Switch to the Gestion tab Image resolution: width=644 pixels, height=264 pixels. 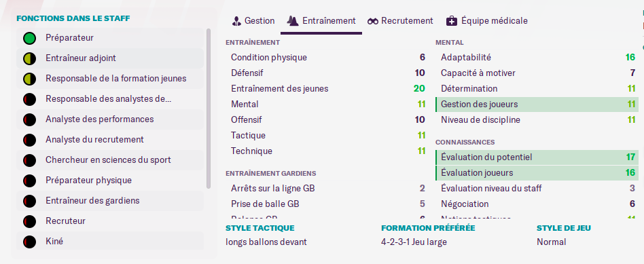click(x=253, y=20)
